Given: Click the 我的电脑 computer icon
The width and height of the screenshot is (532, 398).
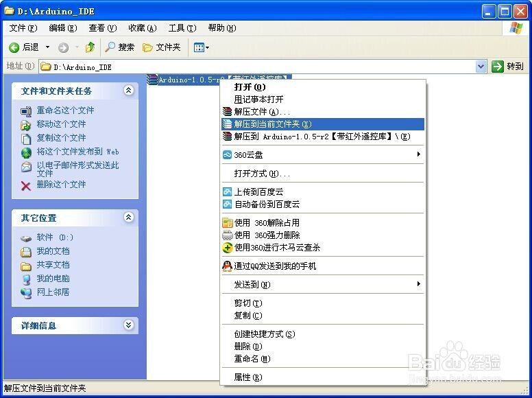Looking at the screenshot, I should 26,279.
